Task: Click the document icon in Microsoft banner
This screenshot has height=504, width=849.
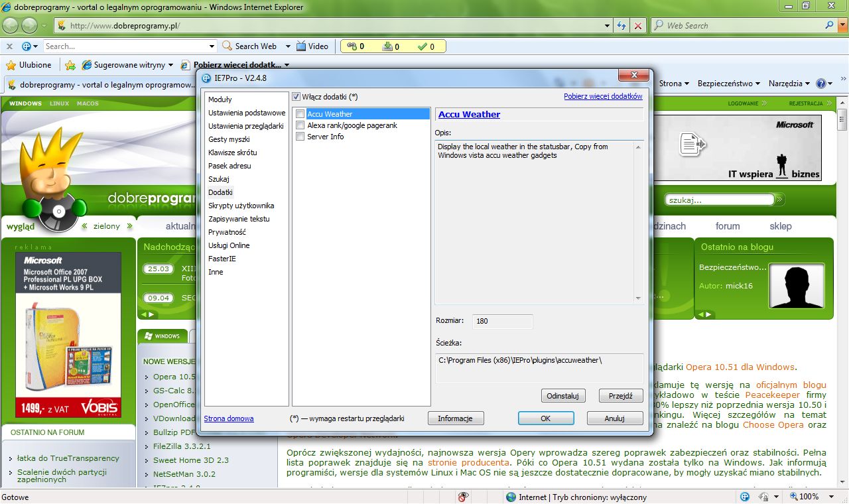Action: click(692, 143)
